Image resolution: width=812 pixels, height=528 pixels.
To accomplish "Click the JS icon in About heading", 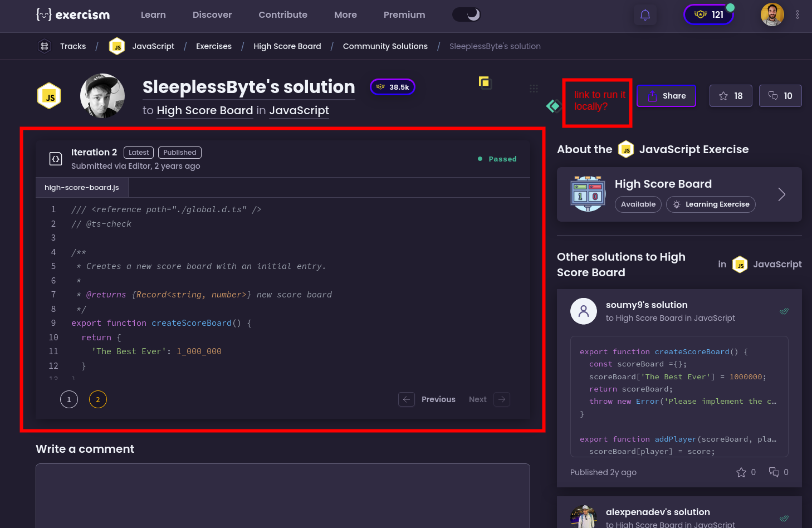I will pos(626,149).
